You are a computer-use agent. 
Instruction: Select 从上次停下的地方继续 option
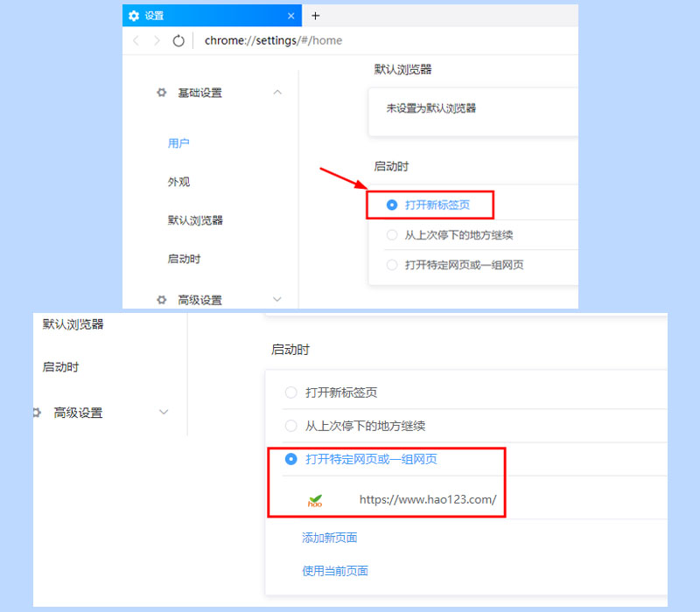pos(392,234)
